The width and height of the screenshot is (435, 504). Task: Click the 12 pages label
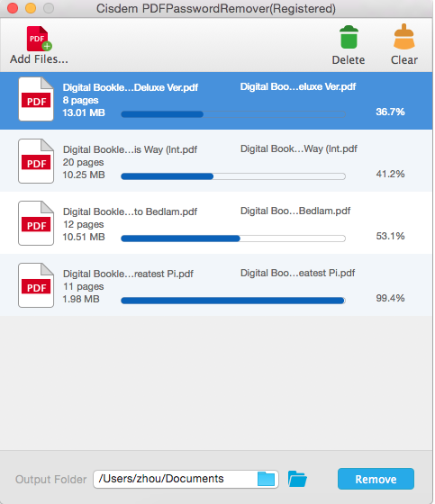click(83, 224)
